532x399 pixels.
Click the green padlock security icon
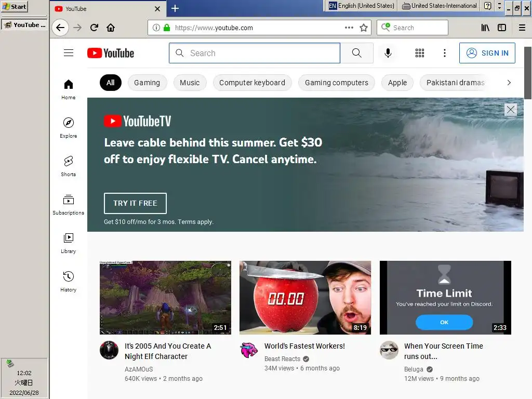[x=167, y=28]
